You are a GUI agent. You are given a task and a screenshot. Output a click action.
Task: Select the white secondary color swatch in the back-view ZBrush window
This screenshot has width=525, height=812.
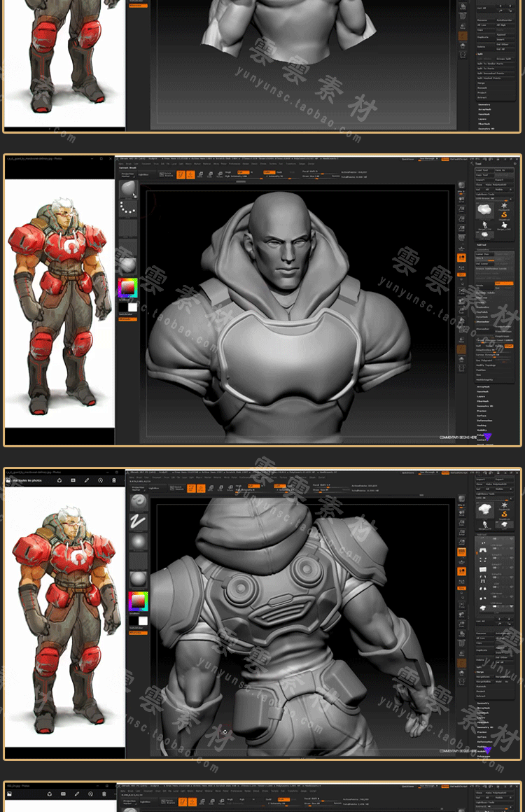point(143,620)
